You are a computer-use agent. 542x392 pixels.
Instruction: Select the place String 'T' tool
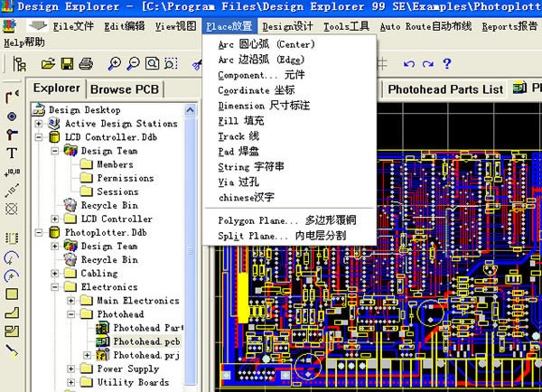click(12, 153)
